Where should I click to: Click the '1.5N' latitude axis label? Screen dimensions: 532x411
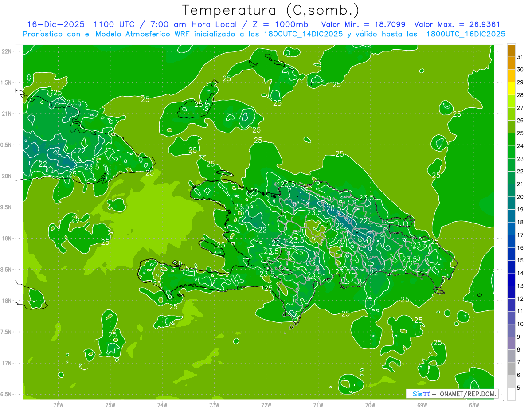(x=7, y=82)
